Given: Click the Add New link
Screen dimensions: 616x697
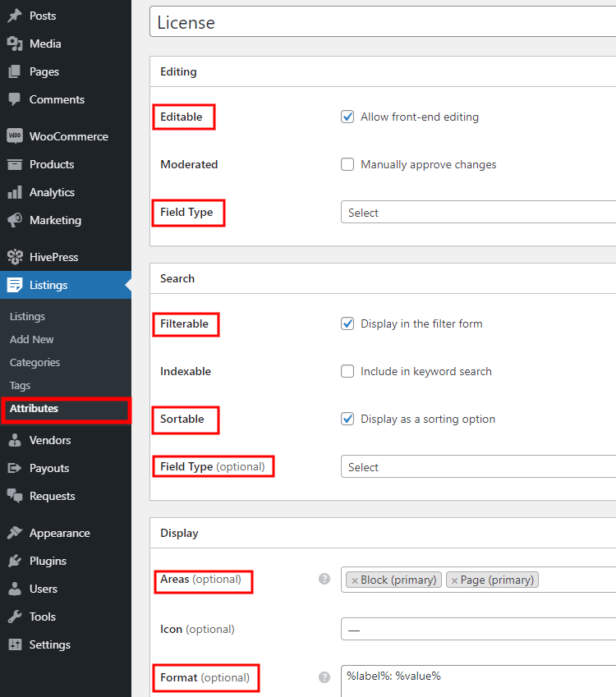Looking at the screenshot, I should coord(31,339).
